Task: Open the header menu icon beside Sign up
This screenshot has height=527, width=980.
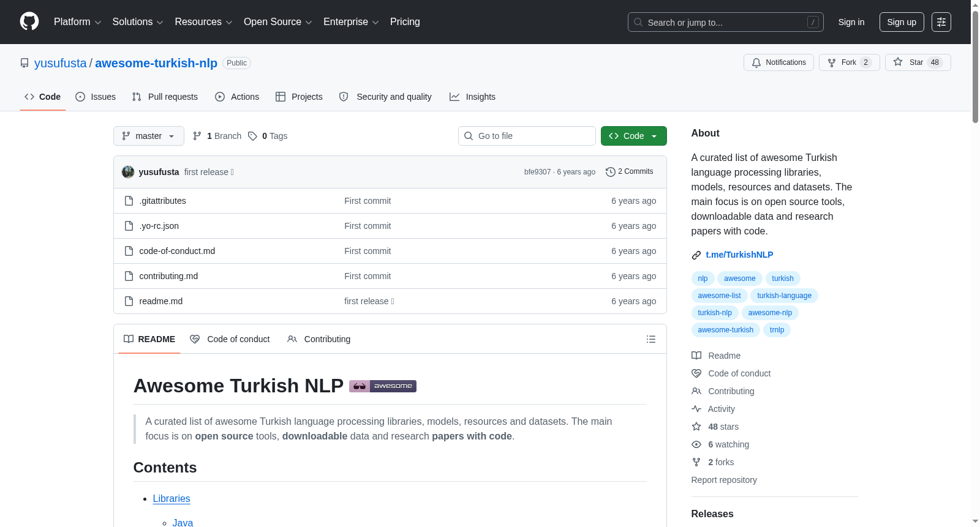Action: pyautogui.click(x=941, y=22)
